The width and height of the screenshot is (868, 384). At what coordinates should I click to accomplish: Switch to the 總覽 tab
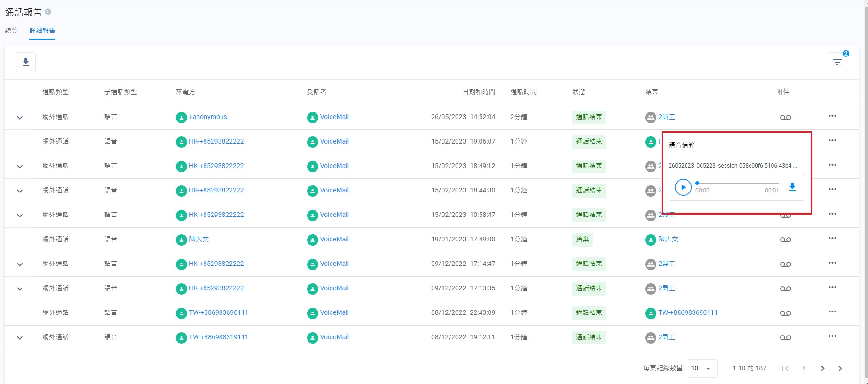point(11,31)
